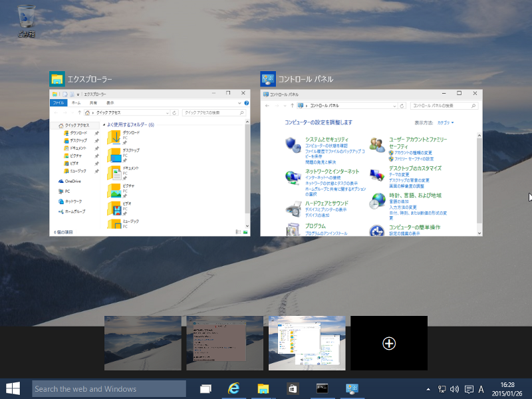Open ユーザー アカウントとファミリー セーフティ
Viewport: 532px width, 399px height.
[418, 143]
